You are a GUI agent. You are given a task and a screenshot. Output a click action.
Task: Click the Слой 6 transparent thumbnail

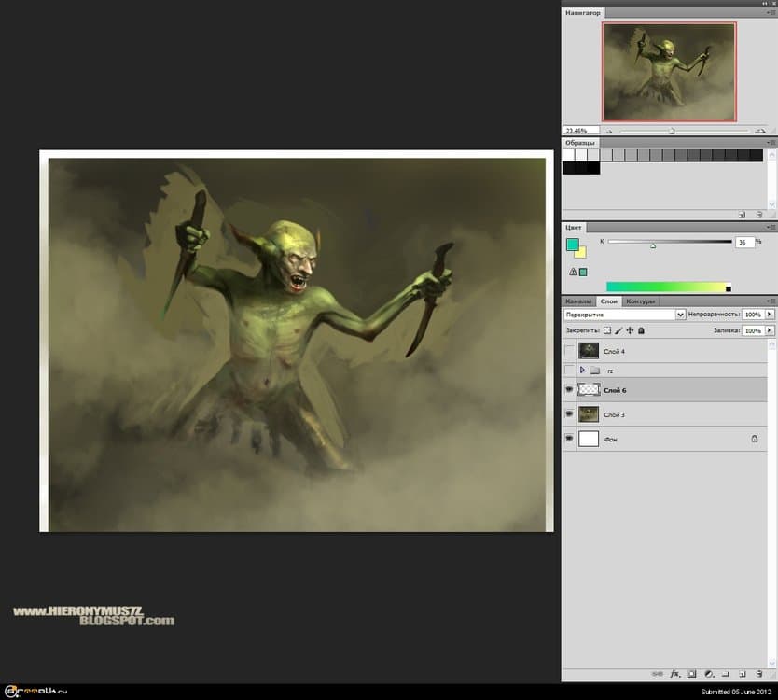[589, 390]
